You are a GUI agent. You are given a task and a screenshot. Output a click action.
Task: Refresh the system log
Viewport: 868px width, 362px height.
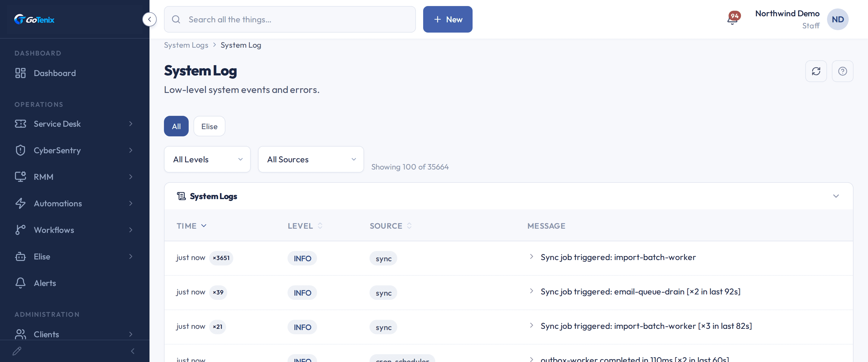(x=816, y=71)
